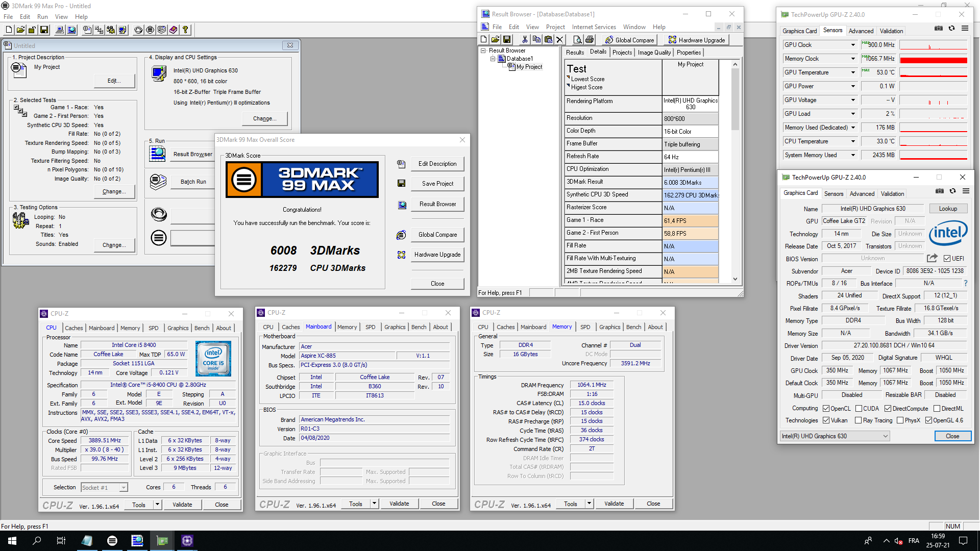980x551 pixels.
Task: Open System Memory Used sensor dropdown
Action: 852,155
